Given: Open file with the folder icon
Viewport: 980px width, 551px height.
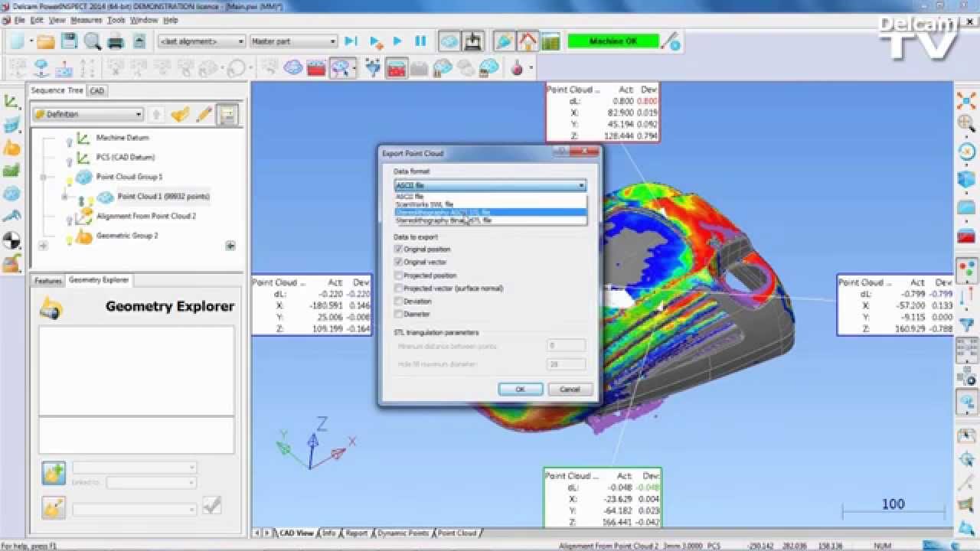Looking at the screenshot, I should pyautogui.click(x=45, y=41).
